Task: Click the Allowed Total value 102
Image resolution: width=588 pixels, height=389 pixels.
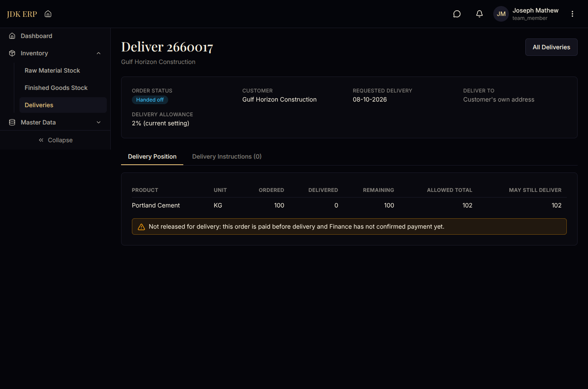Action: coord(467,205)
